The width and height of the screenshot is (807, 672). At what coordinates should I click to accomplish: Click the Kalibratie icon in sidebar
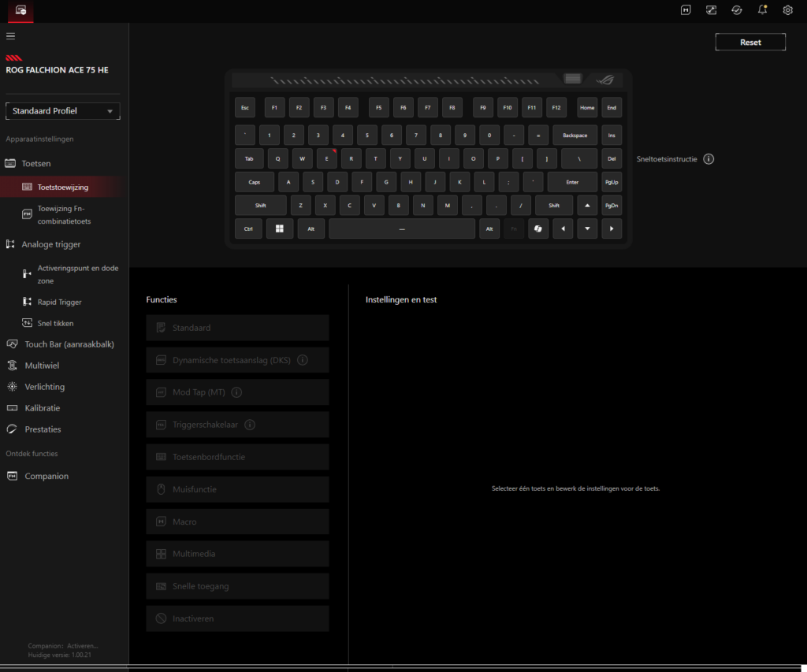(12, 408)
